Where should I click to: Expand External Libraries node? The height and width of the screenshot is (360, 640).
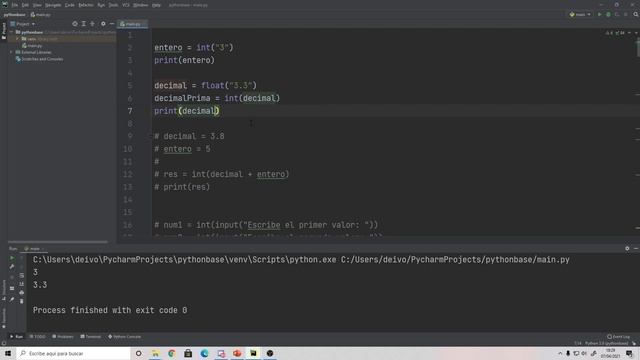[x=12, y=52]
